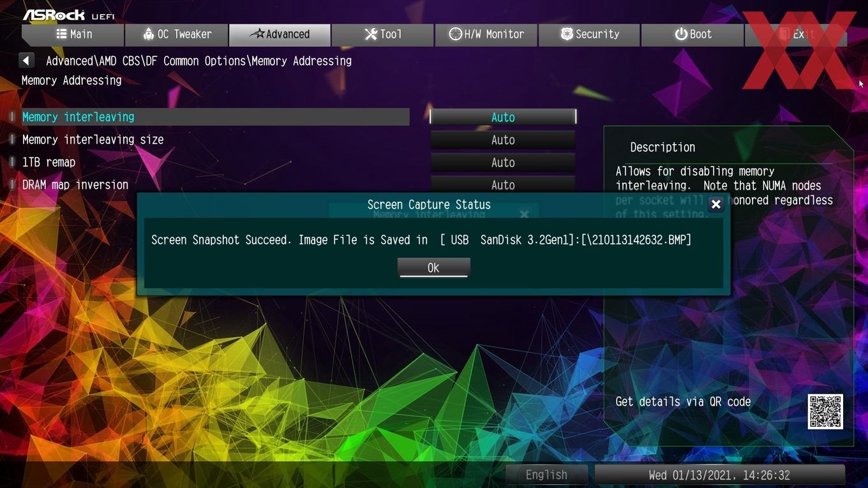This screenshot has height=488, width=868.
Task: Open the Exit tab
Action: [x=796, y=34]
